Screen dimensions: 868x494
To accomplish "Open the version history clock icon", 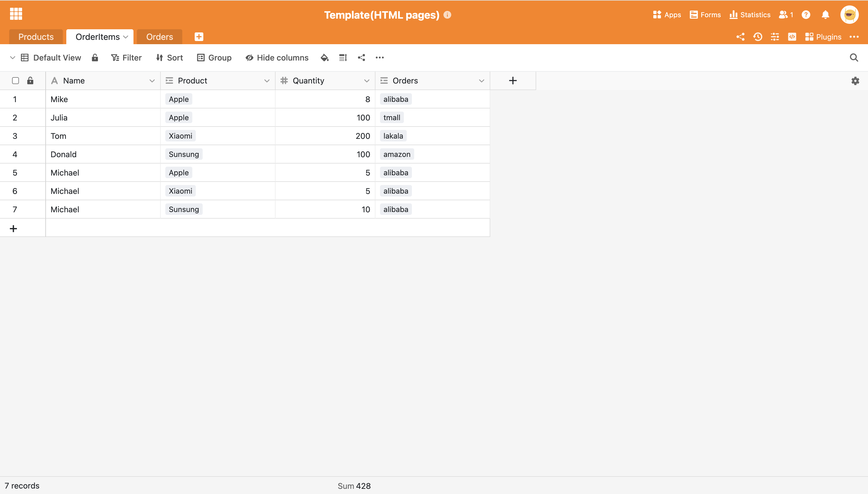I will [x=758, y=37].
